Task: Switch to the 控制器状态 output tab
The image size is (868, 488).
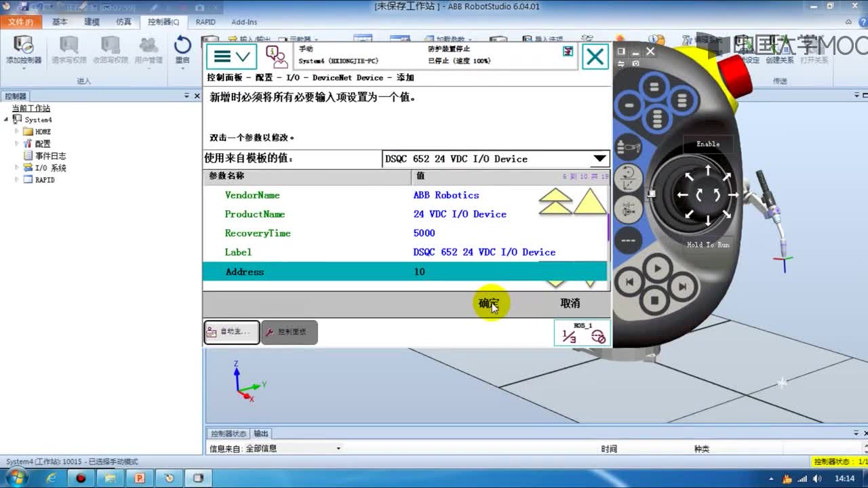Action: (x=229, y=434)
